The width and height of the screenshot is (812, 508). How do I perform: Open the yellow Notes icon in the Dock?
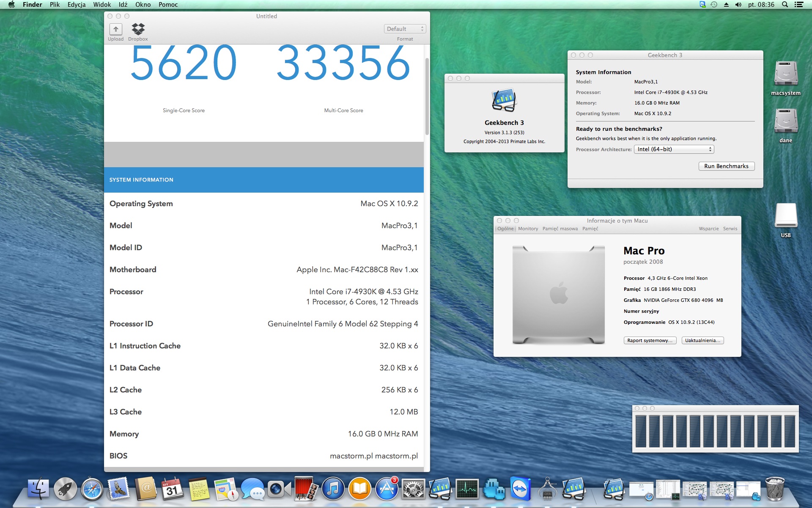[199, 489]
